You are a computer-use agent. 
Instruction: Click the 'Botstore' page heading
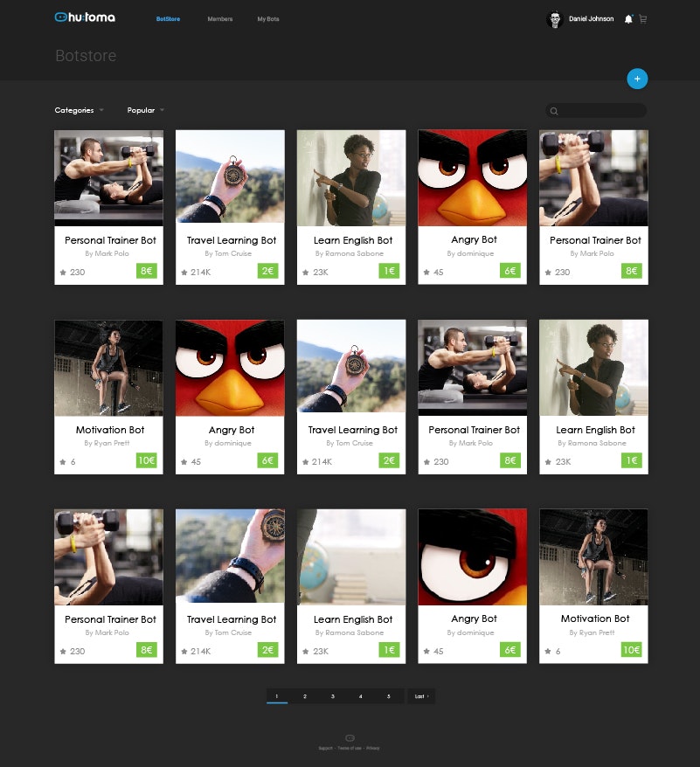click(86, 56)
